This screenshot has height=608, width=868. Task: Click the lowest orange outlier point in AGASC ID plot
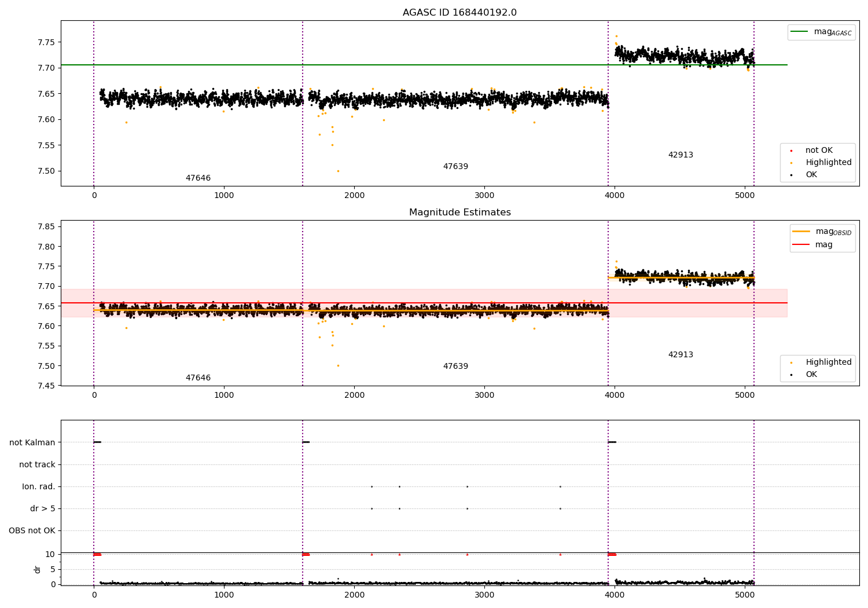[338, 171]
